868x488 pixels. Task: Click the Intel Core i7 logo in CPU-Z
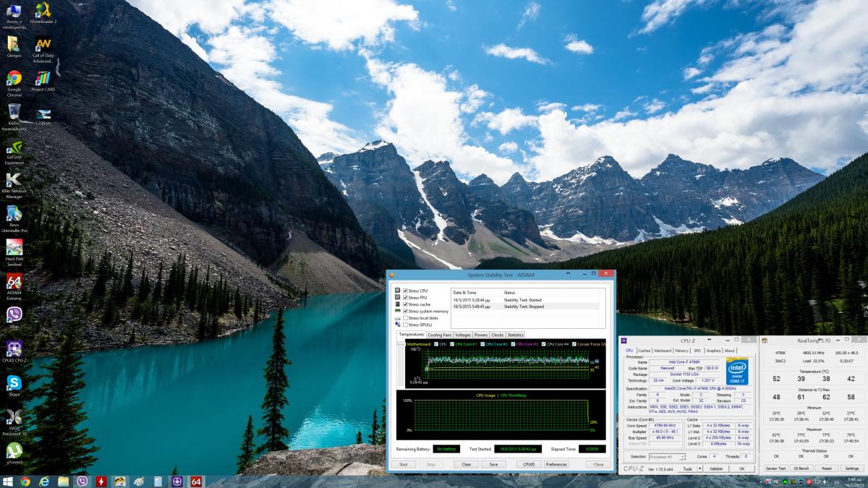pyautogui.click(x=737, y=370)
